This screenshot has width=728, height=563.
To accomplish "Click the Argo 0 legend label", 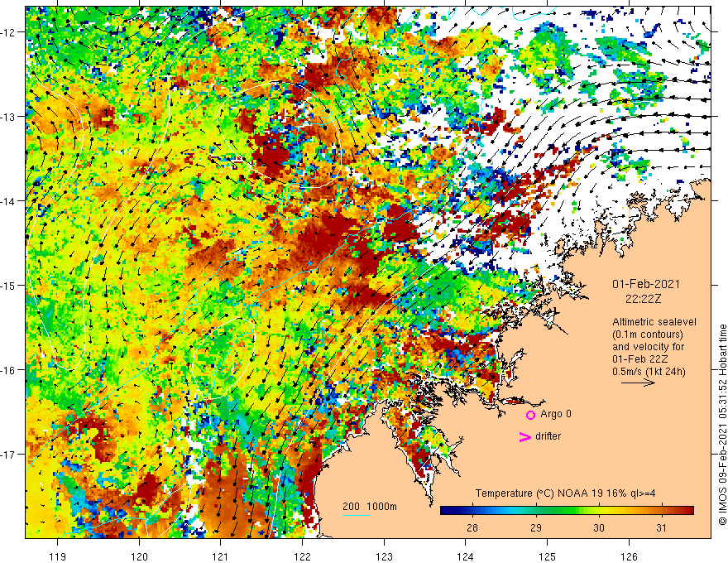I will 556,414.
